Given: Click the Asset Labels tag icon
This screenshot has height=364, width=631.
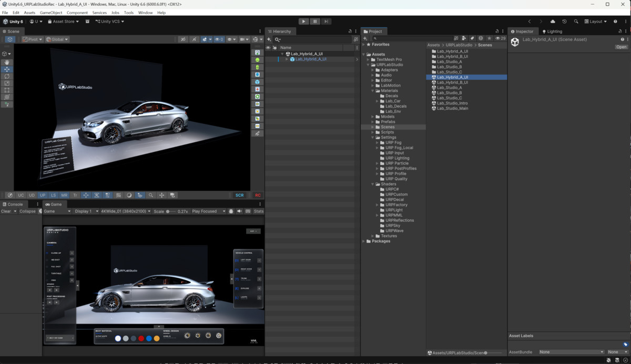Looking at the screenshot, I should (625, 345).
